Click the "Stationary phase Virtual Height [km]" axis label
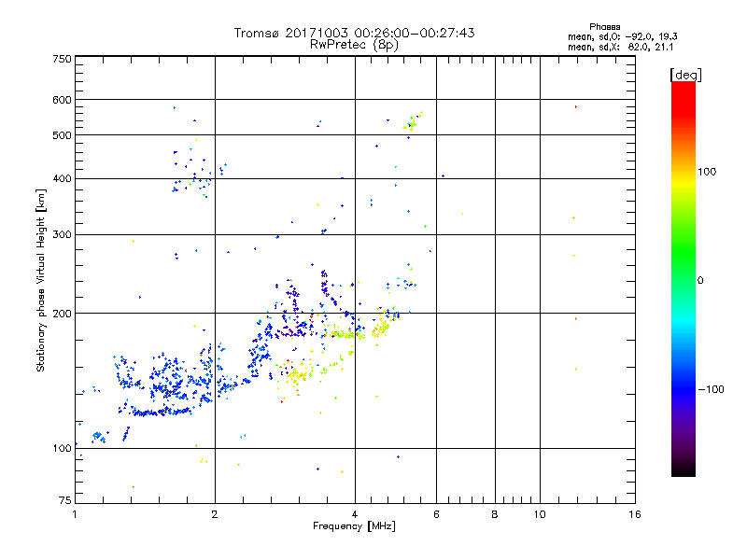Screen dimensions: 747x560 coord(41,280)
